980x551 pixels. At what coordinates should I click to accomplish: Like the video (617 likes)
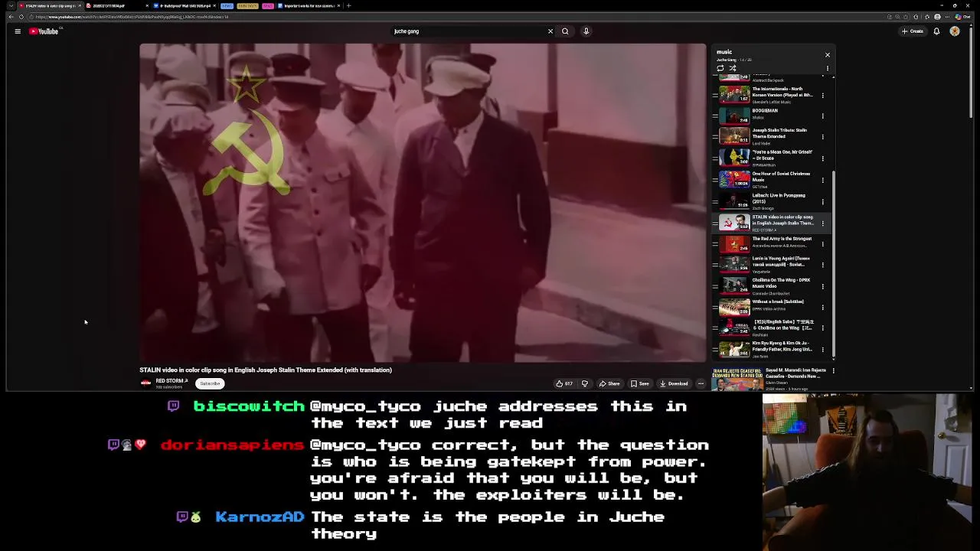(x=564, y=383)
